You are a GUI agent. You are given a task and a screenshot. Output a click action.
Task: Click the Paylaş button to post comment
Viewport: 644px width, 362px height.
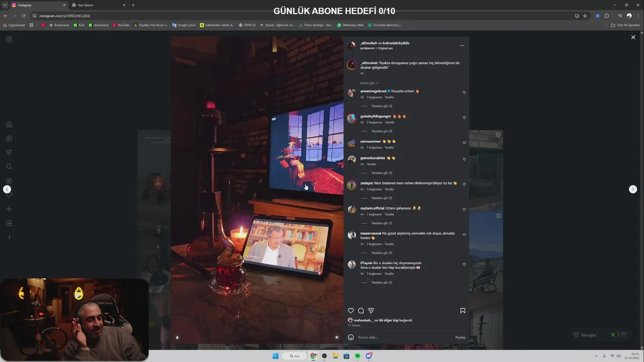click(460, 337)
